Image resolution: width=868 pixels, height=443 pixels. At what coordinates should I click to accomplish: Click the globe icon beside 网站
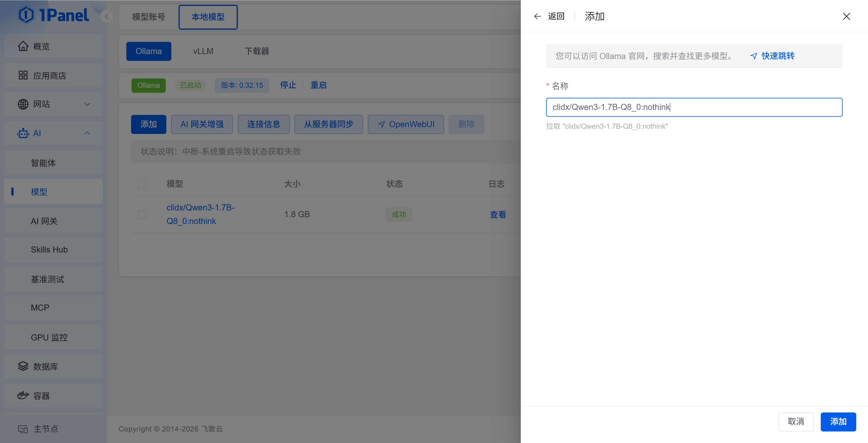pyautogui.click(x=23, y=104)
